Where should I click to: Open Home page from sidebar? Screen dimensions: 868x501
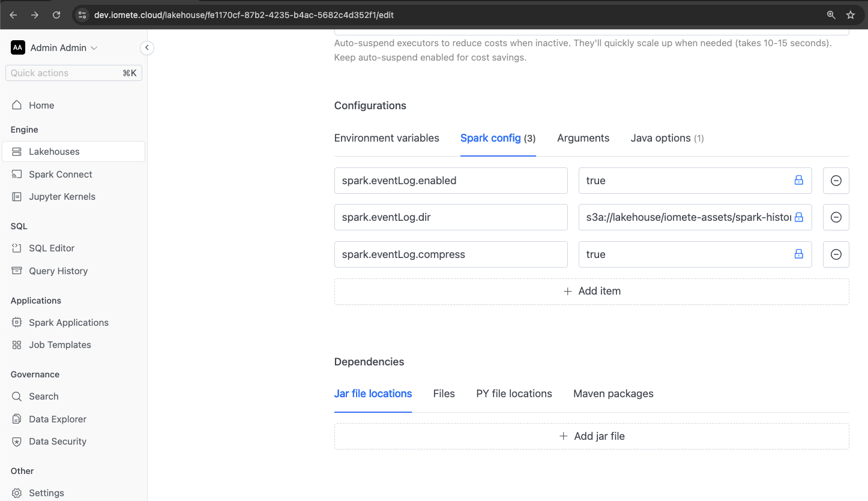pos(41,105)
